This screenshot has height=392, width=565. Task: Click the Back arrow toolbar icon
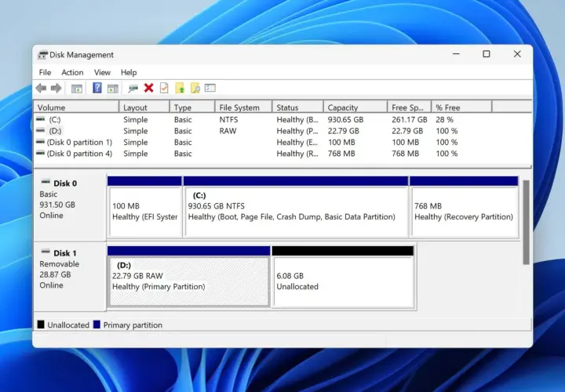41,88
